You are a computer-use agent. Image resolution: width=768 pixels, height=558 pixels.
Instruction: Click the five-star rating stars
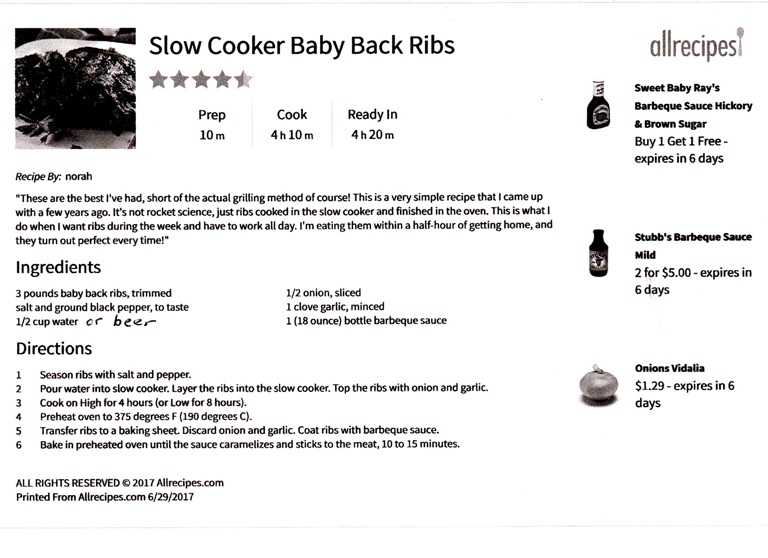pyautogui.click(x=201, y=79)
